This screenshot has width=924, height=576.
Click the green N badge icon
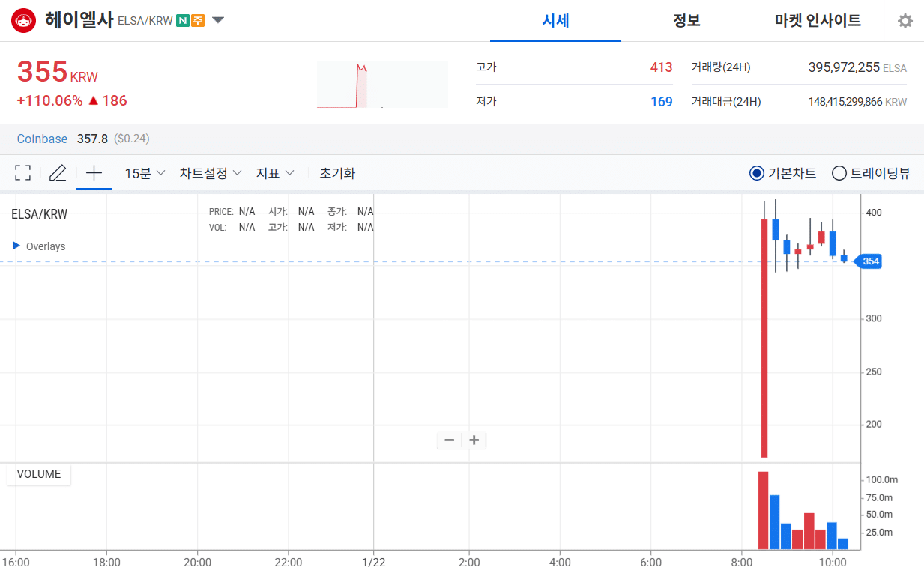[182, 21]
